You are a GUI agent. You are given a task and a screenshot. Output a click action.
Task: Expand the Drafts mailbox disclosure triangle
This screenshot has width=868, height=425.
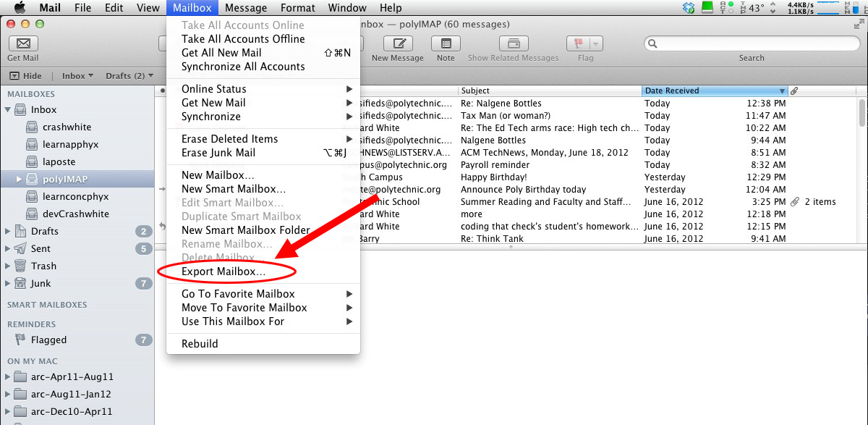8,231
